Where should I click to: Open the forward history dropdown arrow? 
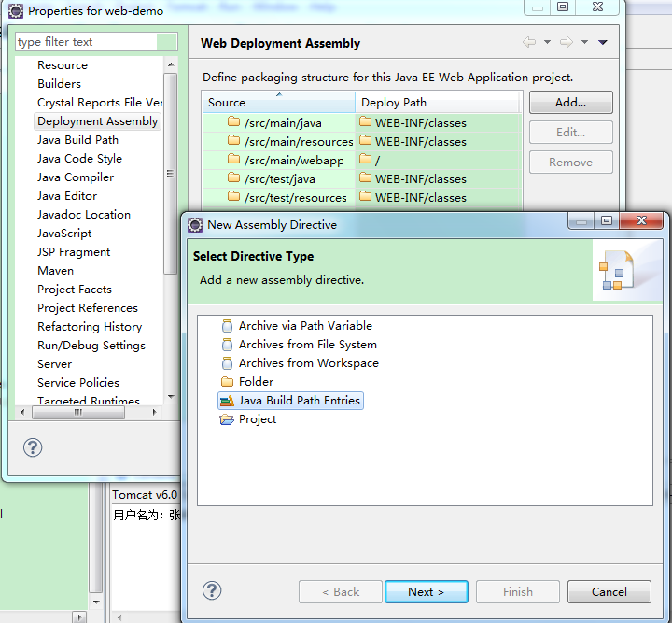(x=584, y=42)
